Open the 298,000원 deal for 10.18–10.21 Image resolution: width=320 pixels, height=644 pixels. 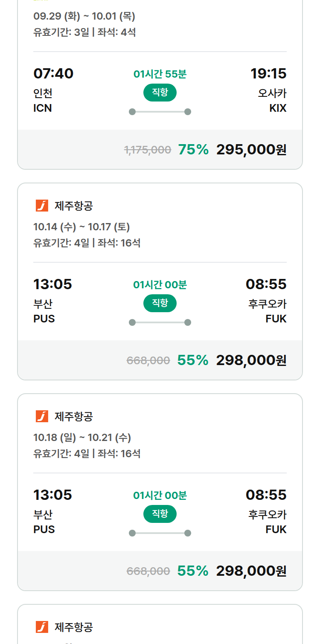pyautogui.click(x=160, y=492)
